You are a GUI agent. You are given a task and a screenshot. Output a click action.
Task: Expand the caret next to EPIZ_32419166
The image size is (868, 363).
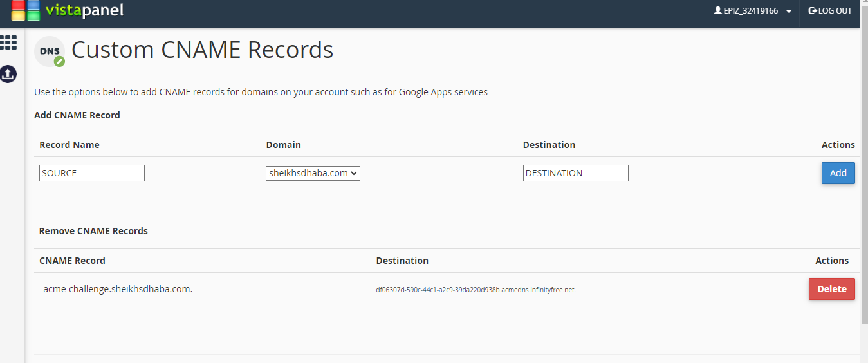(x=788, y=12)
